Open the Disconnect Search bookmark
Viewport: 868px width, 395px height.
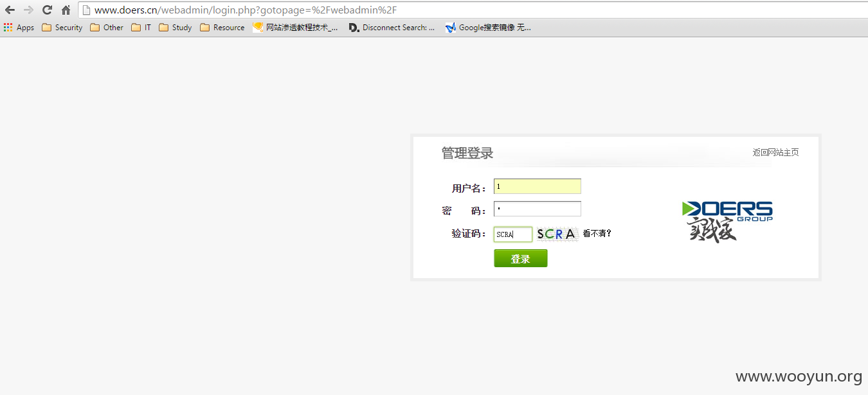point(392,28)
